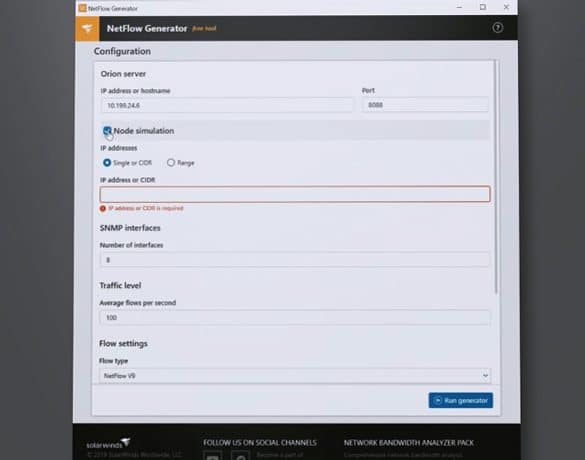Click the Traffic level section heading
The image size is (585, 460).
pos(120,285)
